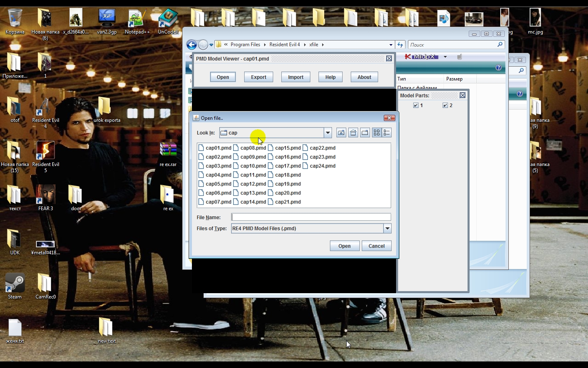Refresh the Explorer address bar location
The height and width of the screenshot is (368, 588).
[x=400, y=45]
